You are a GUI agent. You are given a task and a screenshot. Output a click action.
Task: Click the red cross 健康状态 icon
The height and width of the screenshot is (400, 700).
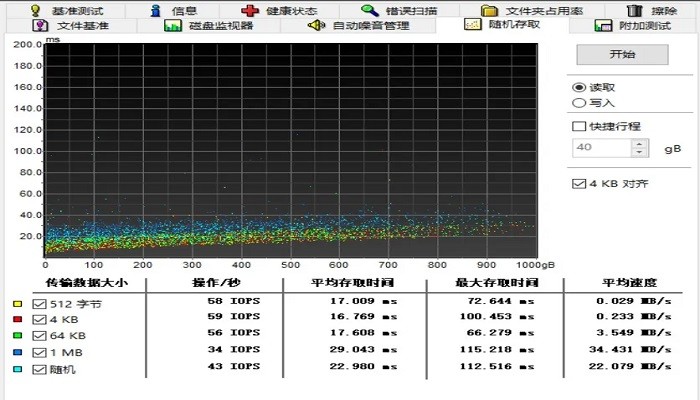[250, 10]
